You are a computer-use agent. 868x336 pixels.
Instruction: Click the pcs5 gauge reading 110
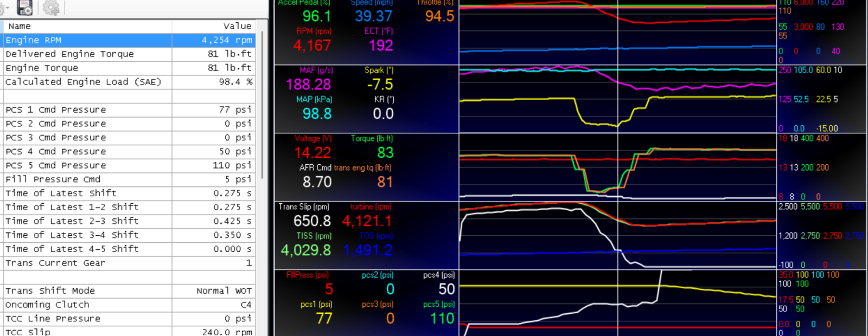pos(442,319)
